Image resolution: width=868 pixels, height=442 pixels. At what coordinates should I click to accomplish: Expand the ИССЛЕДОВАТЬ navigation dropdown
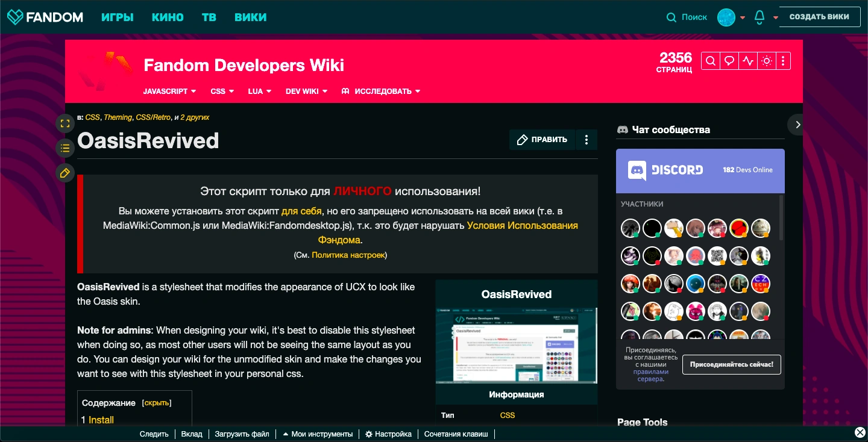(381, 92)
